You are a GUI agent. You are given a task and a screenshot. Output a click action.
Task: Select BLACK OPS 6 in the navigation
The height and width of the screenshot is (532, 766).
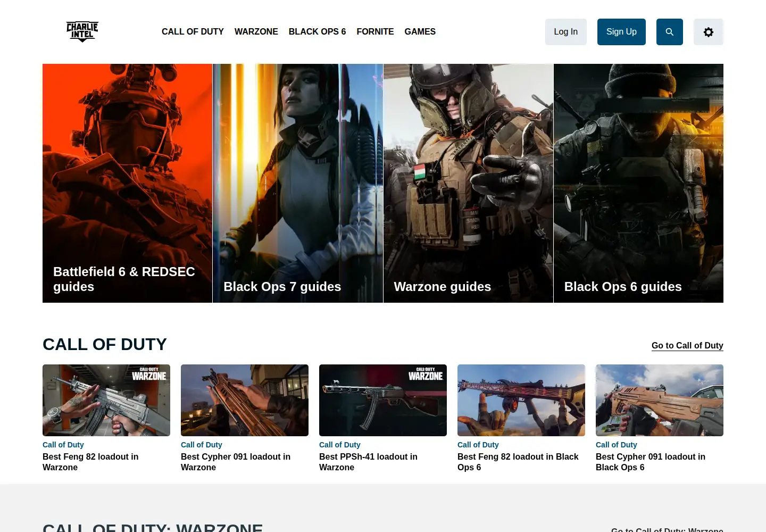[x=317, y=32]
